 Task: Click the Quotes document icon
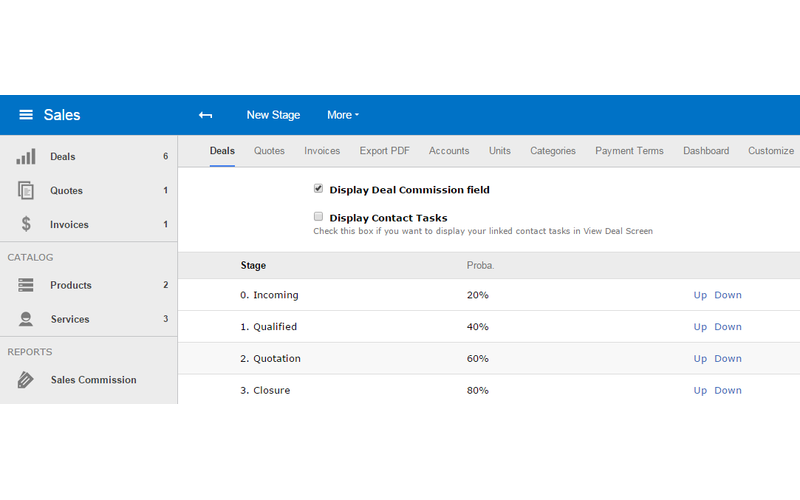click(x=26, y=190)
